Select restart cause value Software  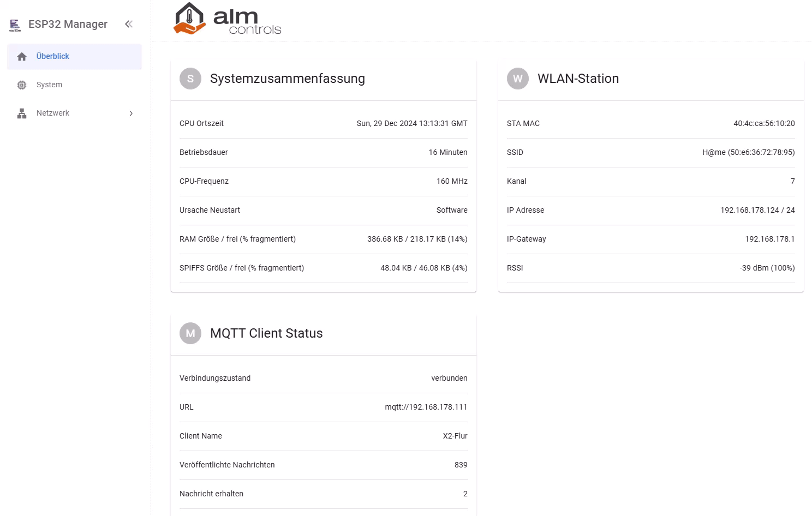452,210
